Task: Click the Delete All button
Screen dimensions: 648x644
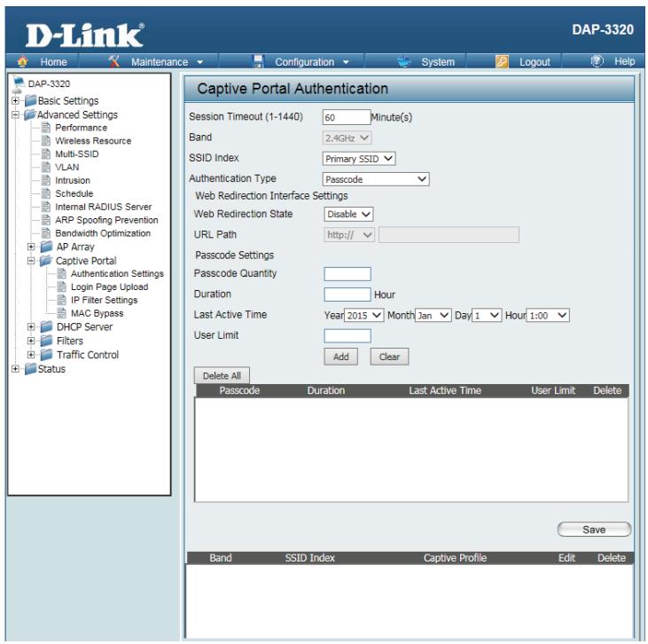Action: pos(222,375)
